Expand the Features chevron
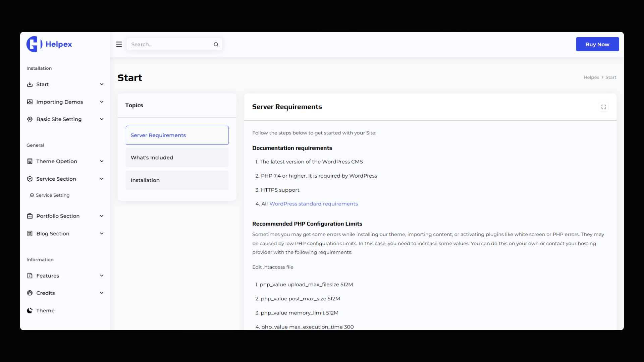644x362 pixels. click(102, 276)
